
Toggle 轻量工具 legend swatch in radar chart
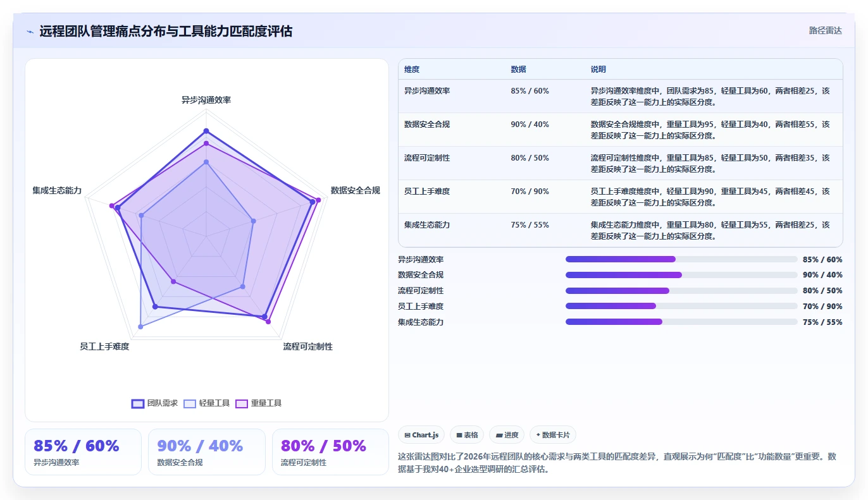point(190,403)
